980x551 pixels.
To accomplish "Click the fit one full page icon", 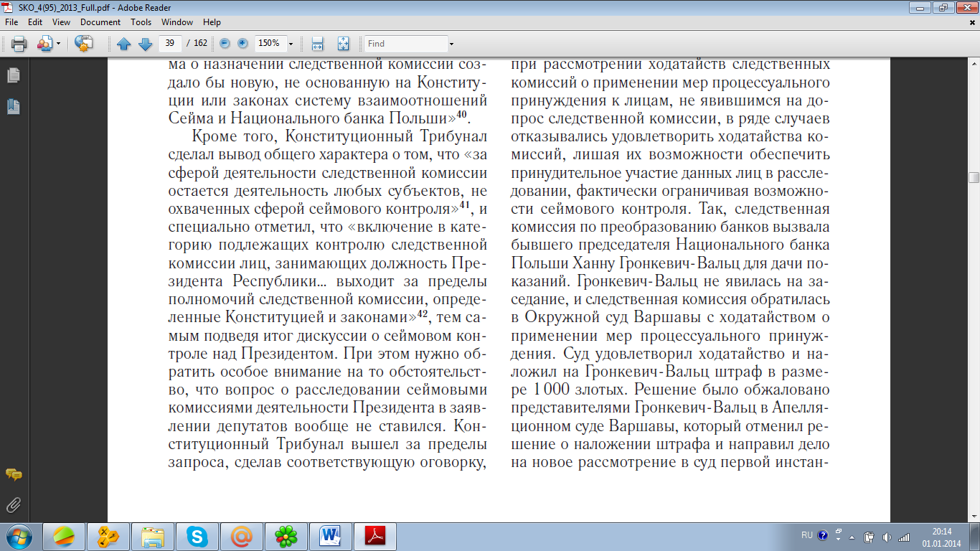I will click(x=343, y=44).
